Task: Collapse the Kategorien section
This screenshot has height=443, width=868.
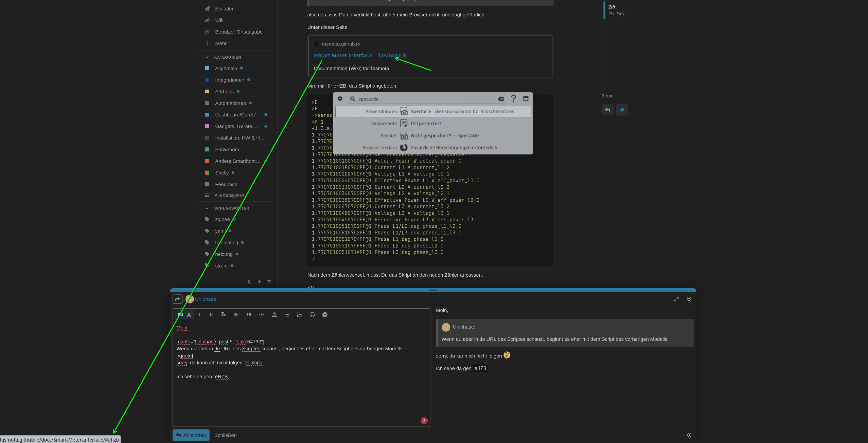Action: (x=207, y=57)
